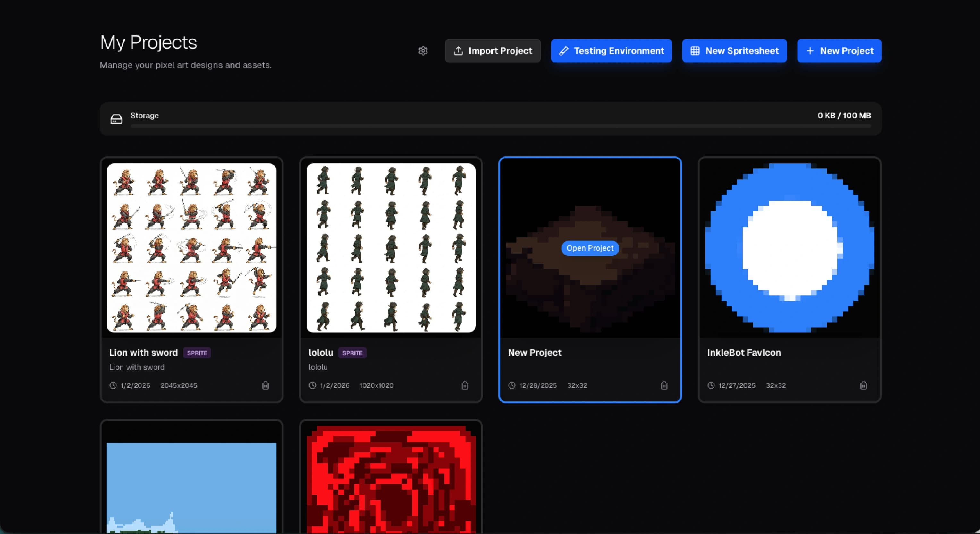
Task: Click the SPRITE badge on lololu
Action: pyautogui.click(x=352, y=353)
